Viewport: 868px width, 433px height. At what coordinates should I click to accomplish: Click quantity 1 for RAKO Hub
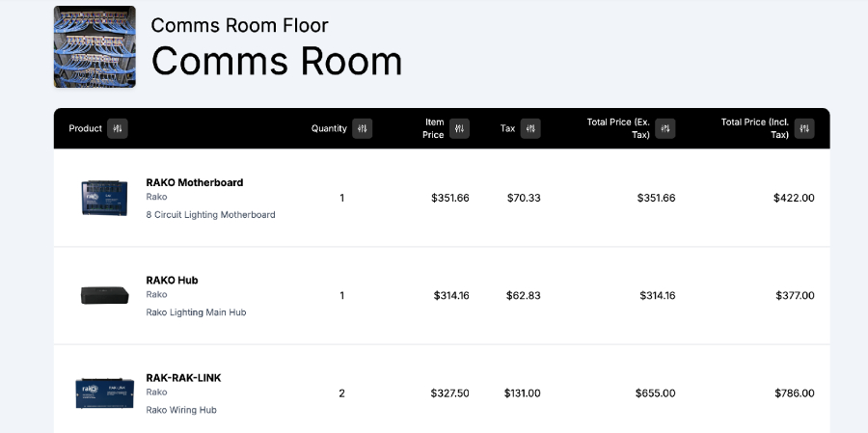[342, 296]
